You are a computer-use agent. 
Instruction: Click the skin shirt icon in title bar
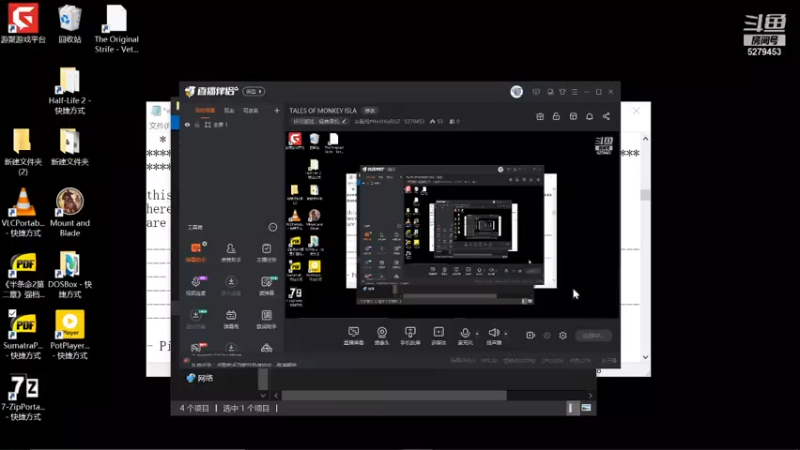click(x=562, y=92)
